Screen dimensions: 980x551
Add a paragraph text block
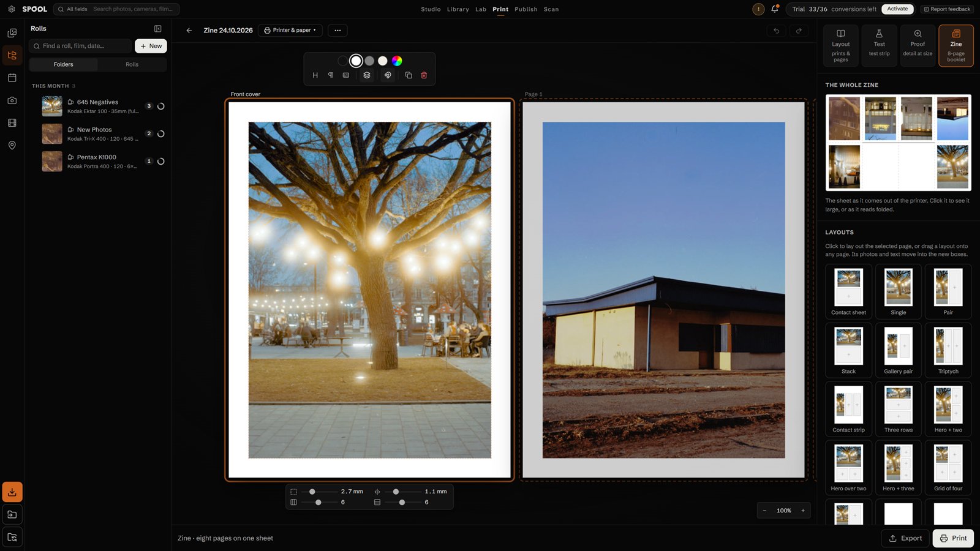(331, 75)
